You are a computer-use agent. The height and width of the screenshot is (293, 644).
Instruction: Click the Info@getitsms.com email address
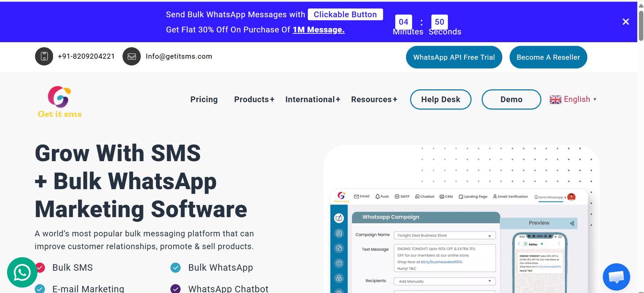click(179, 56)
